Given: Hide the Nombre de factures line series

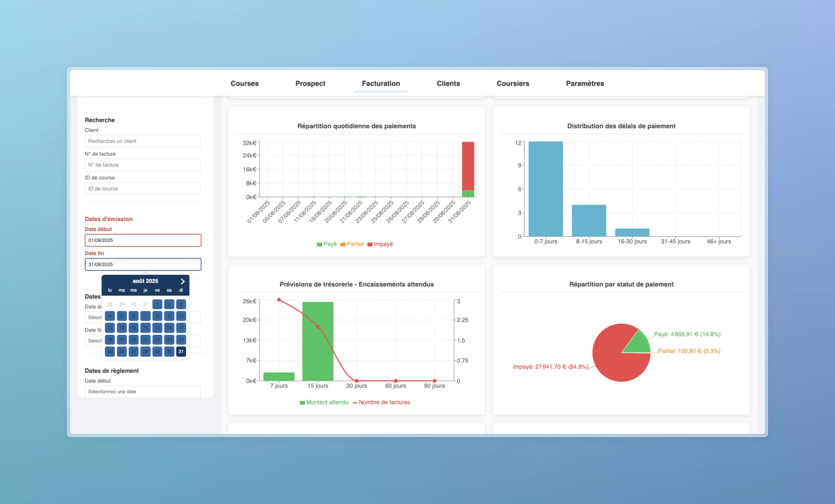Looking at the screenshot, I should coord(381,402).
